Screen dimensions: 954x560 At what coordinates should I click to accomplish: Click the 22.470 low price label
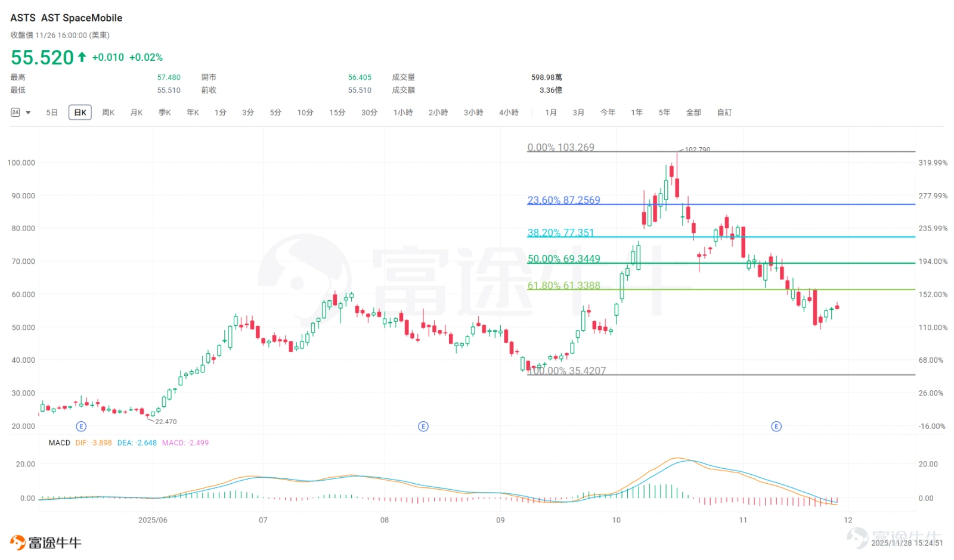coord(166,421)
